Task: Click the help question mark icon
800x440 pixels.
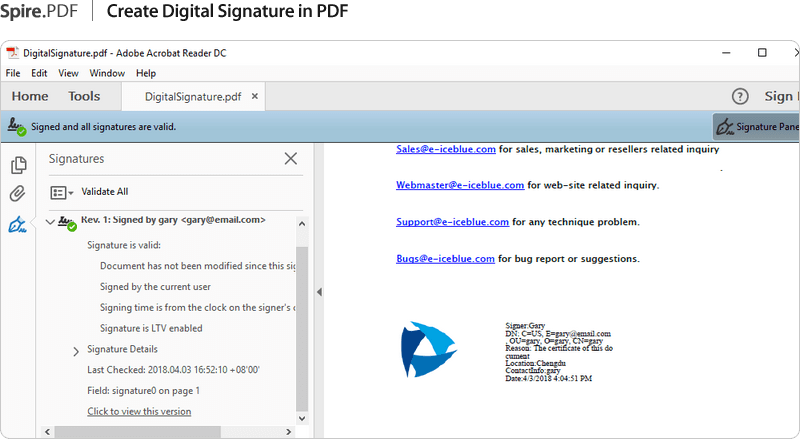Action: 740,96
